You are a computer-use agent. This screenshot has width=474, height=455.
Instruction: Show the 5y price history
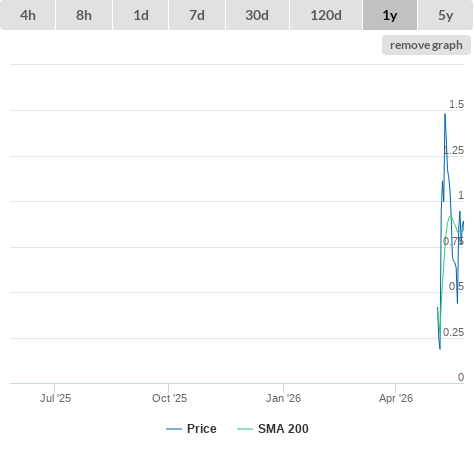pos(445,15)
